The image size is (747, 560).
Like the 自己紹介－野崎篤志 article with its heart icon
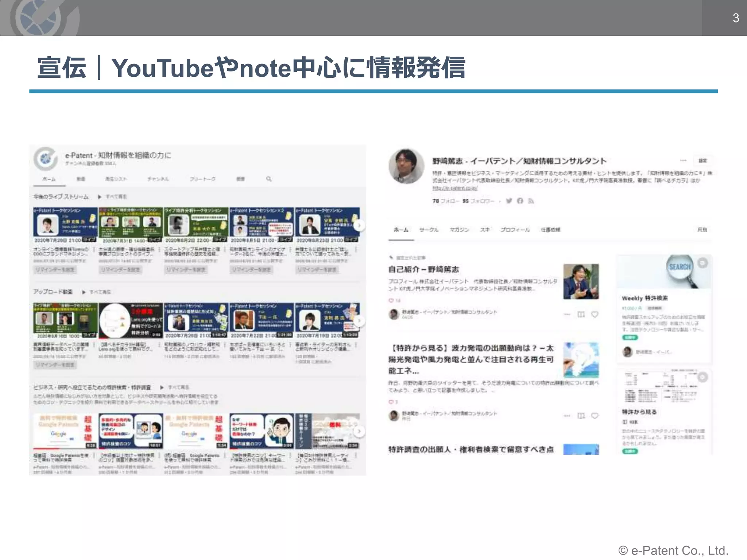coord(595,314)
